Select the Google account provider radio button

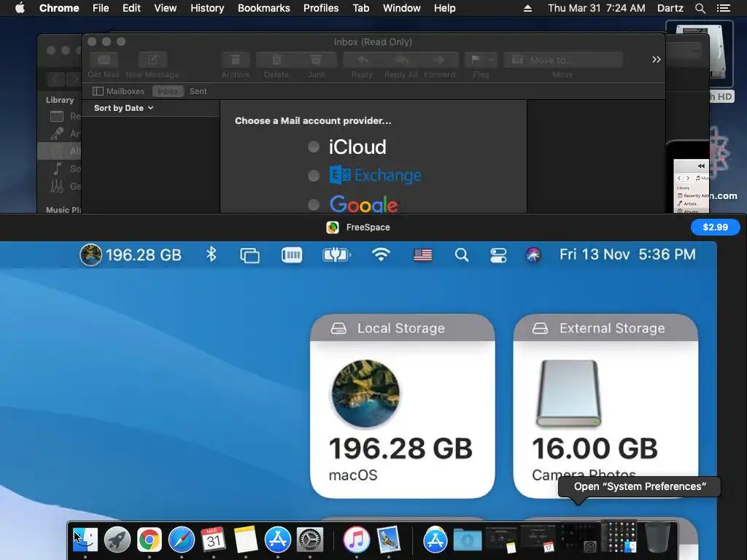point(314,205)
